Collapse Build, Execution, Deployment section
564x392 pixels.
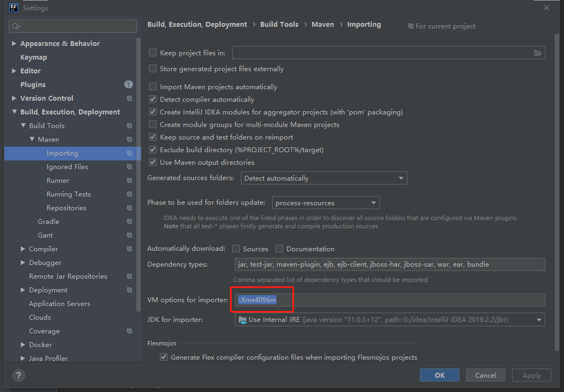click(x=14, y=112)
